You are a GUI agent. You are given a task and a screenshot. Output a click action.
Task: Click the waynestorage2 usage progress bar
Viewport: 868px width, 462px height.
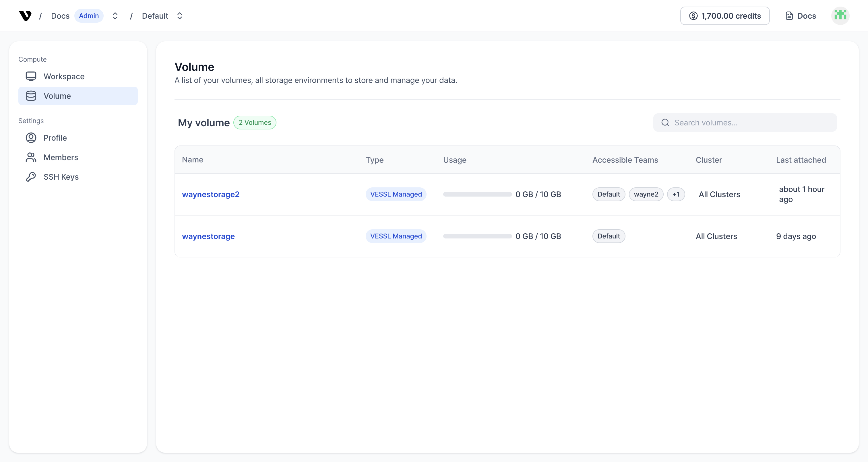(477, 195)
